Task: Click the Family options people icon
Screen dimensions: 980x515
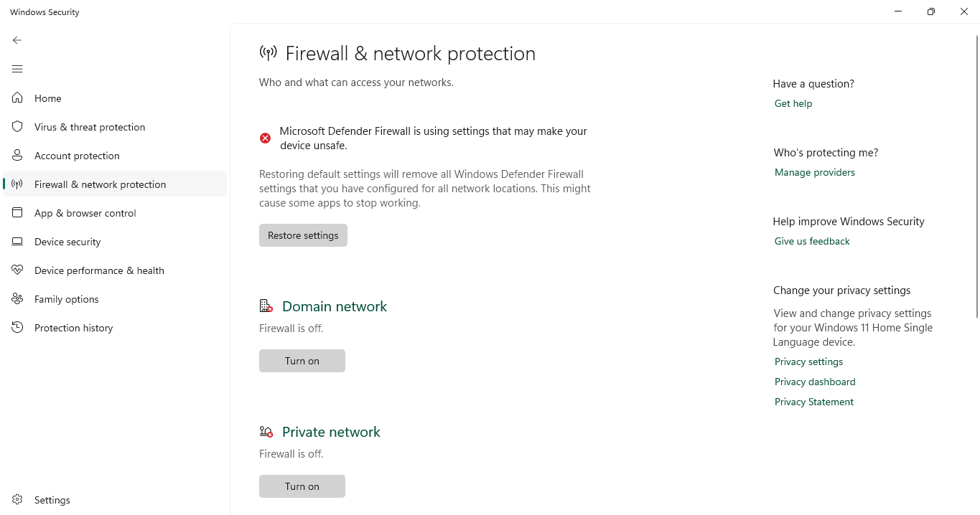Action: point(17,299)
